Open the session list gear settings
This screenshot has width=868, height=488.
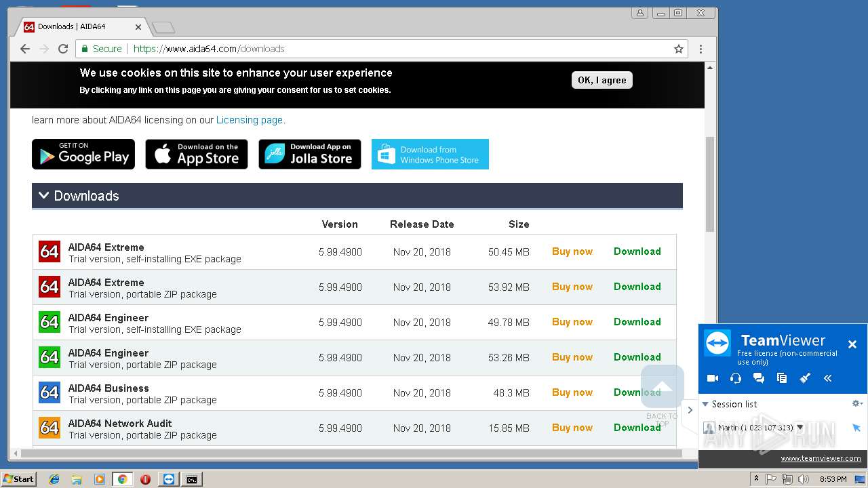(856, 404)
